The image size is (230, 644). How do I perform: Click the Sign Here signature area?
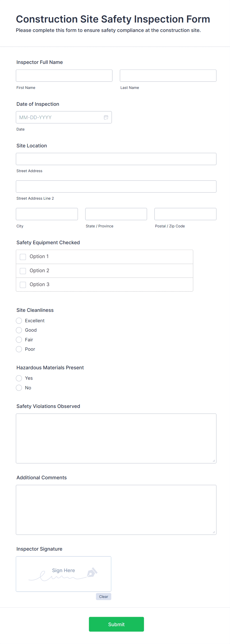(x=63, y=574)
